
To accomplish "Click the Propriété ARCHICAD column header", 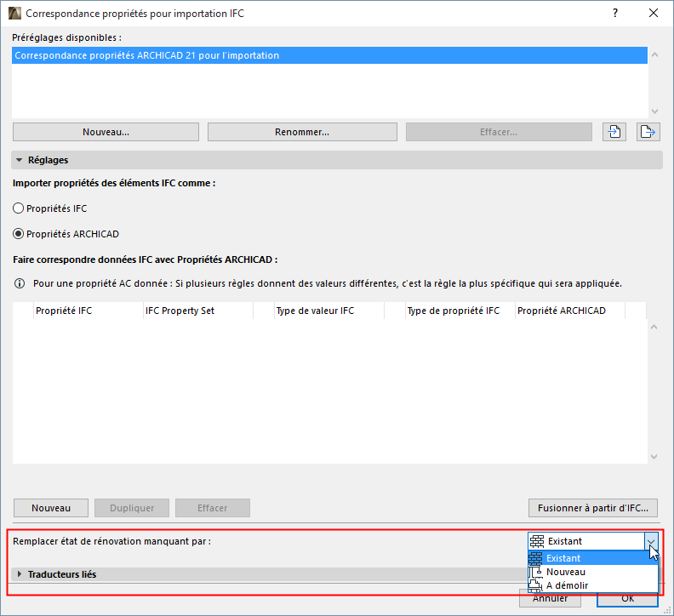I will pyautogui.click(x=570, y=311).
